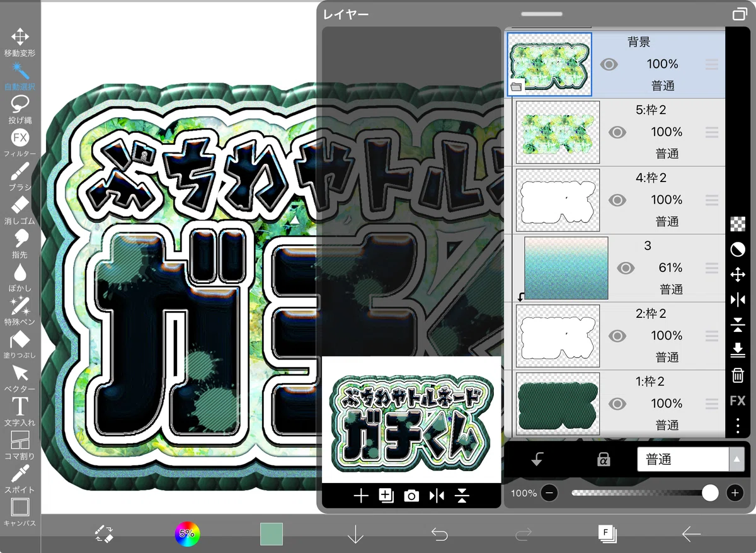Select the 文字入れ text tool
The image size is (756, 553).
click(x=20, y=411)
